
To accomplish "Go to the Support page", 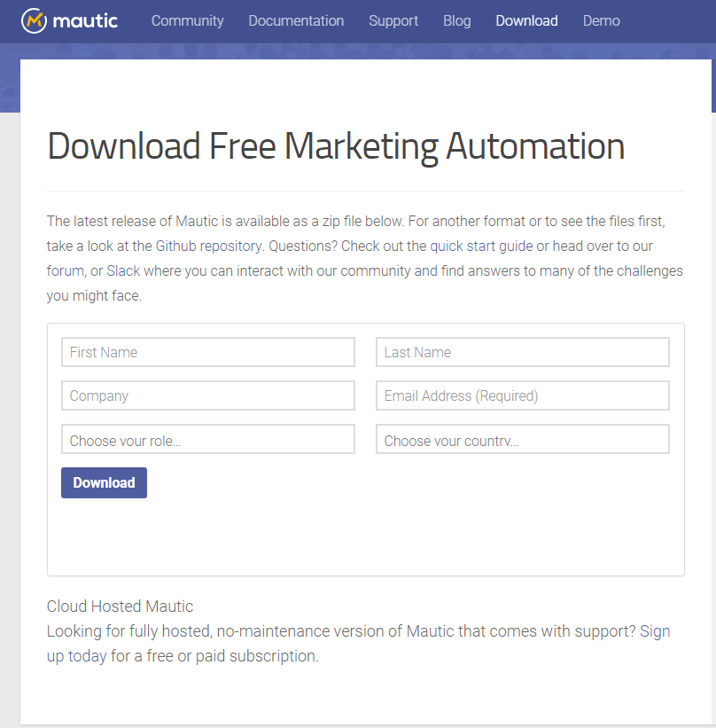I will [x=393, y=21].
